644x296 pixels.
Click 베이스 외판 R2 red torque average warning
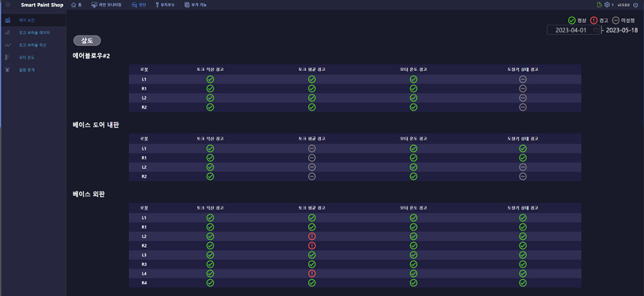(x=312, y=246)
